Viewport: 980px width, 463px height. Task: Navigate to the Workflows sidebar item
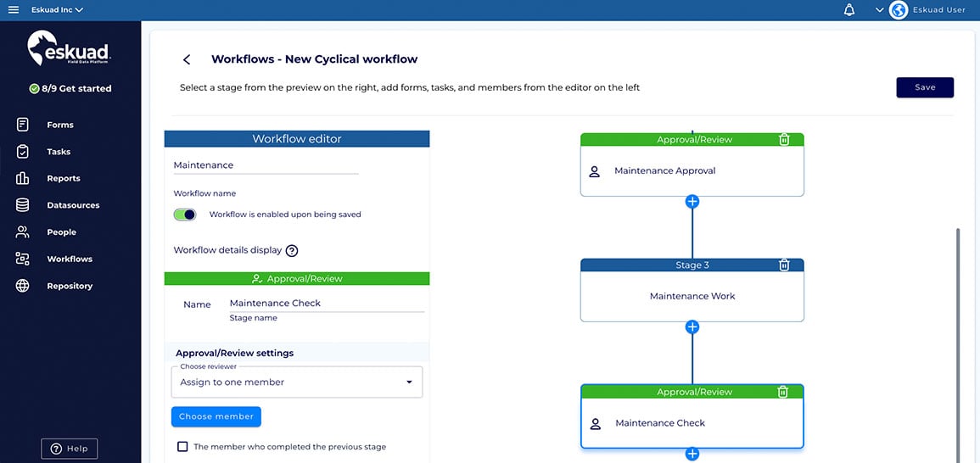69,259
